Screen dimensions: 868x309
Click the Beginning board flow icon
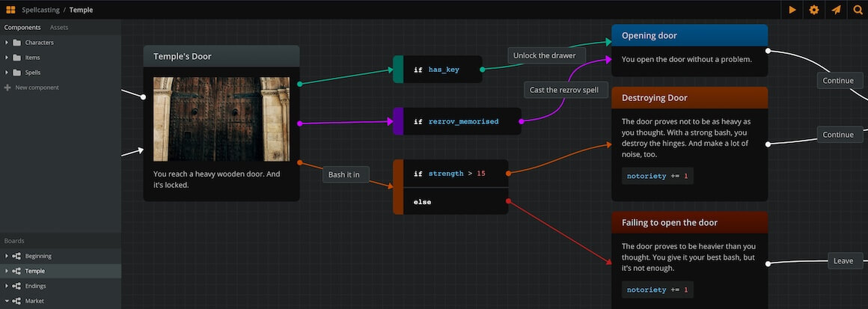point(16,256)
